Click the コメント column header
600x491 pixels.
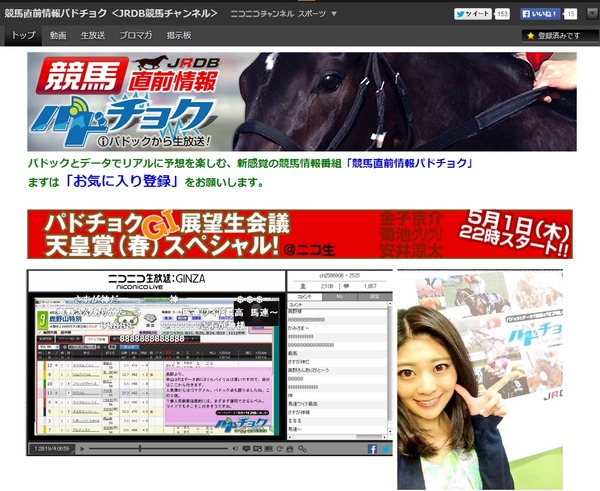pos(337,305)
